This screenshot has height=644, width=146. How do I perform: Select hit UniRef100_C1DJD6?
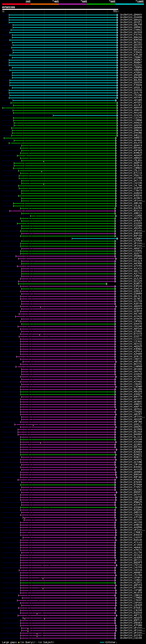pyautogui.click(x=131, y=638)
